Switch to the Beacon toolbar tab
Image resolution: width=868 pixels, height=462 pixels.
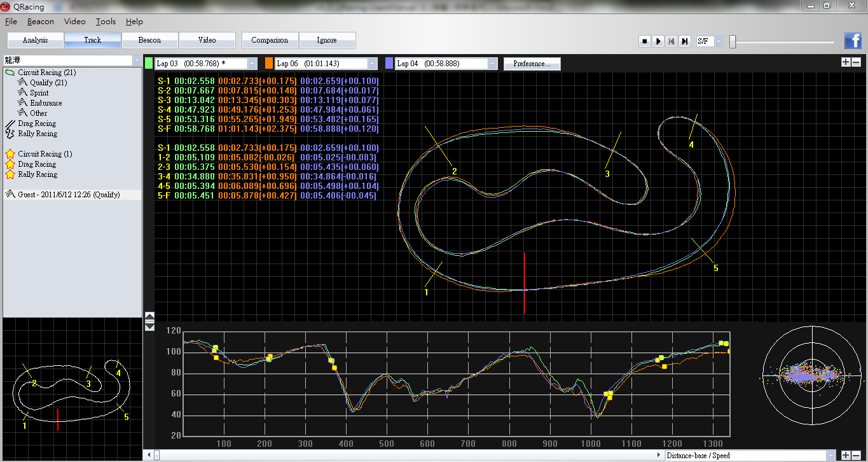click(150, 40)
